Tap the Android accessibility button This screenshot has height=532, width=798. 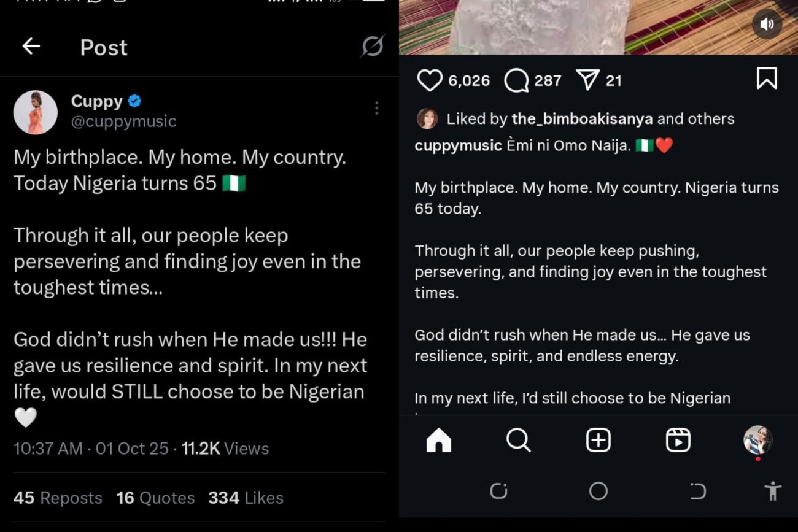(x=772, y=491)
